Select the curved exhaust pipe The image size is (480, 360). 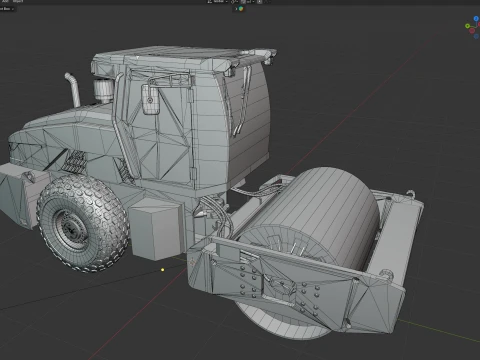pyautogui.click(x=73, y=89)
